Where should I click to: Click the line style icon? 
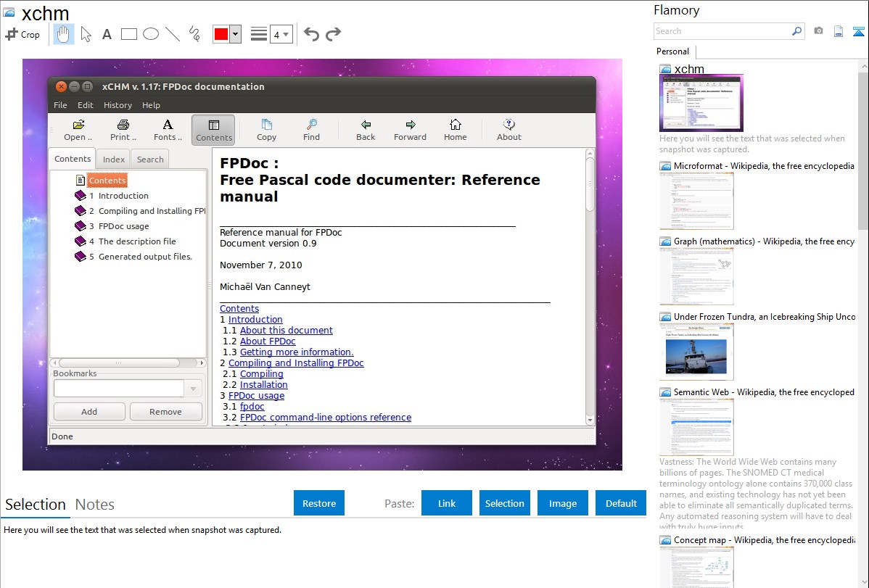click(x=258, y=34)
